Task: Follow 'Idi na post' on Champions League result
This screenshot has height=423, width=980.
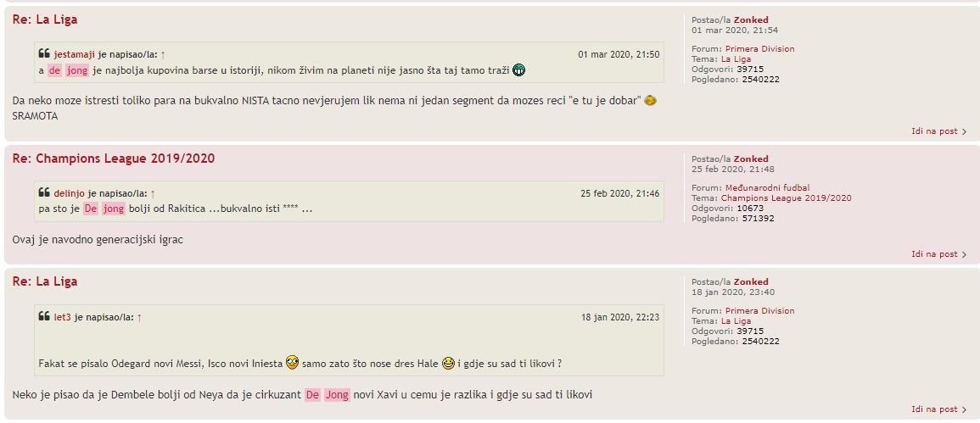Action: tap(939, 254)
